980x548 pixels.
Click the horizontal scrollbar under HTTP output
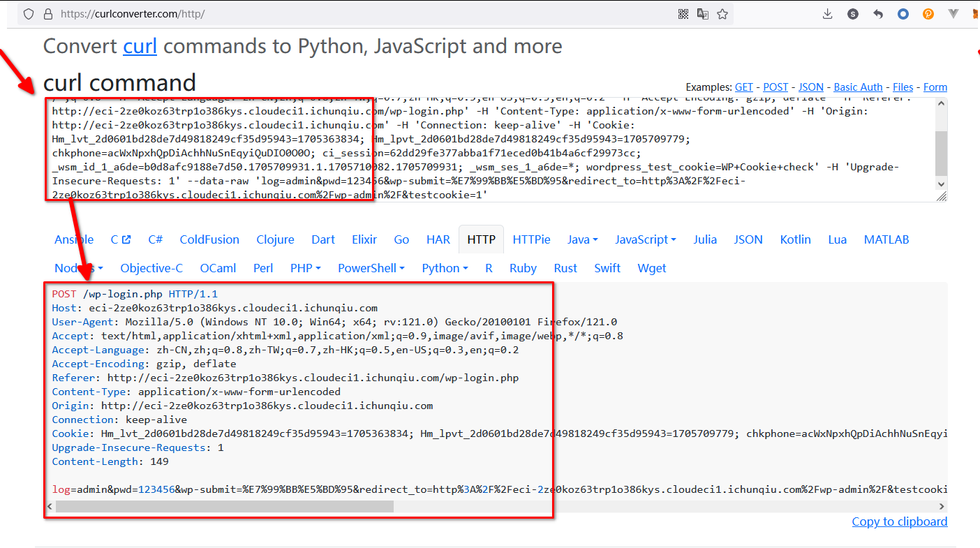[x=223, y=506]
